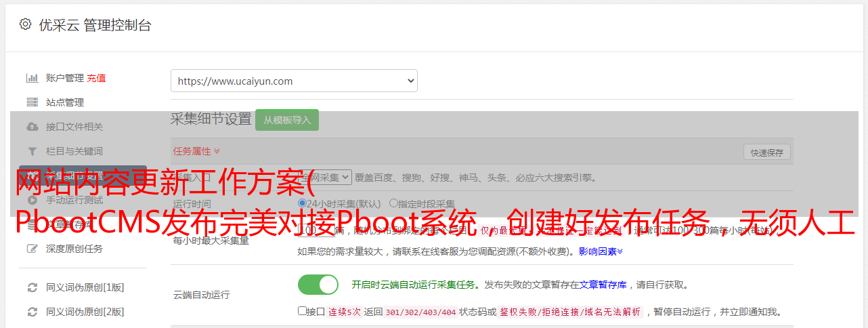This screenshot has width=868, height=328.
Task: Open 同义词伪原创[2版] menu item
Action: 85,312
